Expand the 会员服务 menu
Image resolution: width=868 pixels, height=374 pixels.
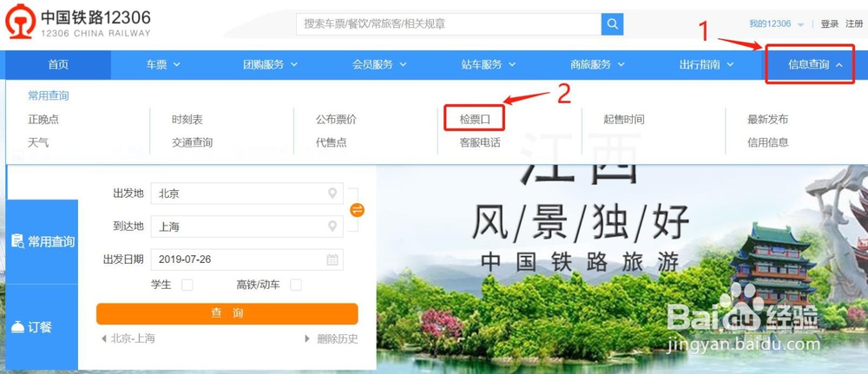click(380, 65)
